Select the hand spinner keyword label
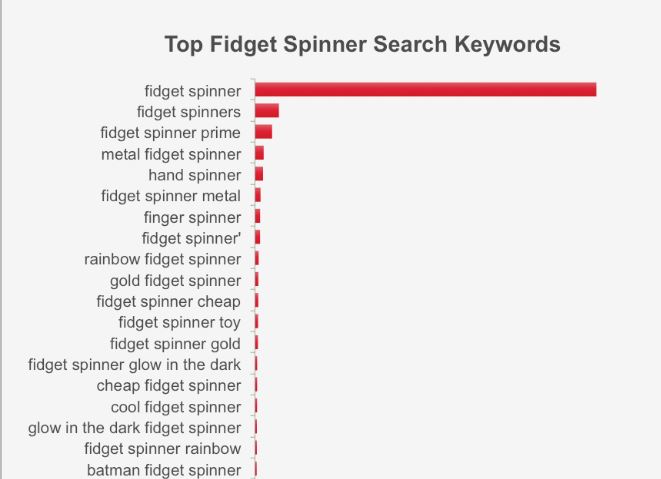 (x=195, y=175)
